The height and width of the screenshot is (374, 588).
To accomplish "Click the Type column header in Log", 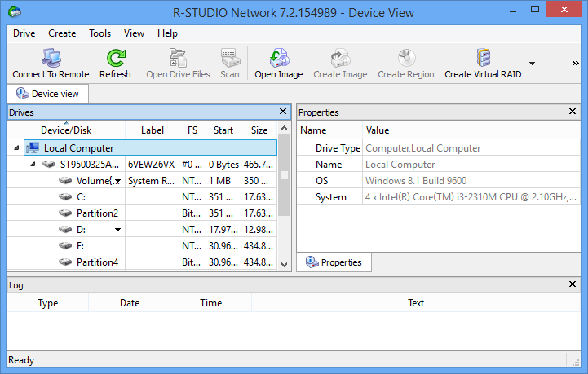I will pyautogui.click(x=48, y=303).
